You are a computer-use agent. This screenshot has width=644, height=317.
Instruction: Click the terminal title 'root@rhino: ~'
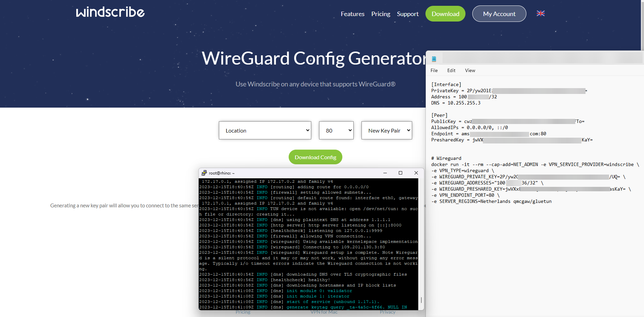[222, 173]
